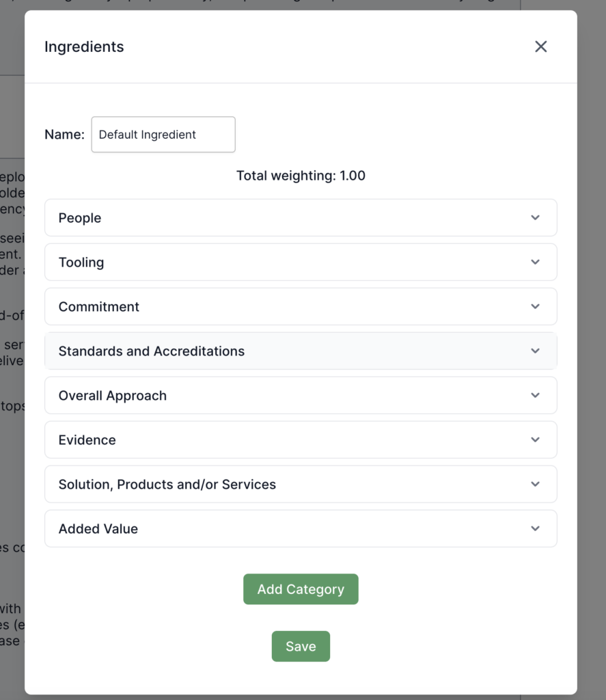Click the Added Value title text
Viewport: 606px width, 700px height.
pyautogui.click(x=98, y=529)
